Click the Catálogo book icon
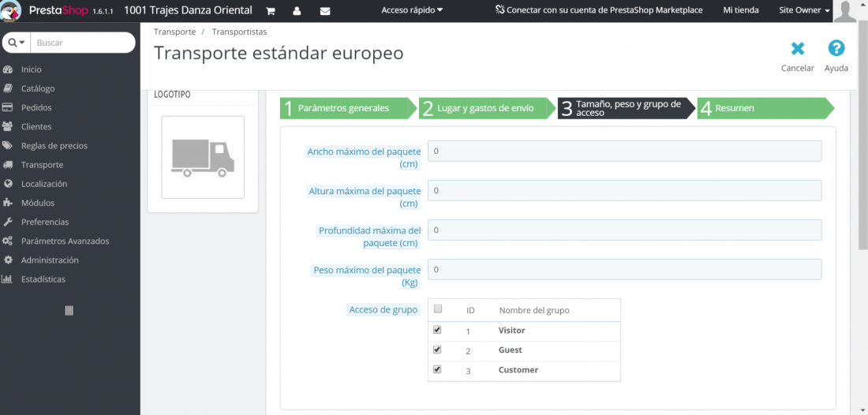868x415 pixels. [x=8, y=88]
